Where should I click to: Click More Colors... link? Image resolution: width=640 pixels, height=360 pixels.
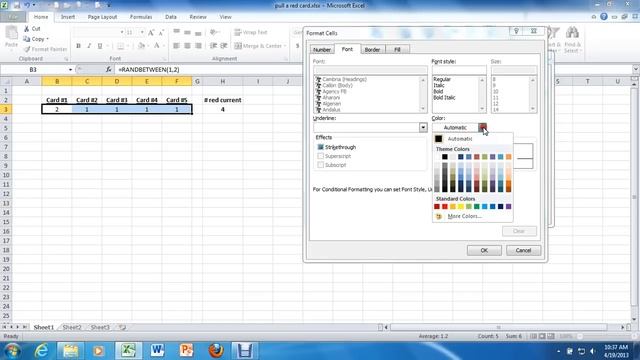point(464,216)
